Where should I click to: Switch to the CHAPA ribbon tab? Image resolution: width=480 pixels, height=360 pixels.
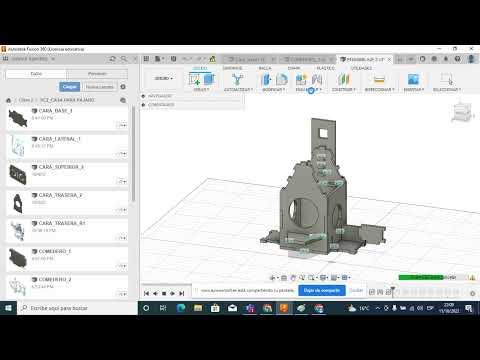pos(294,68)
